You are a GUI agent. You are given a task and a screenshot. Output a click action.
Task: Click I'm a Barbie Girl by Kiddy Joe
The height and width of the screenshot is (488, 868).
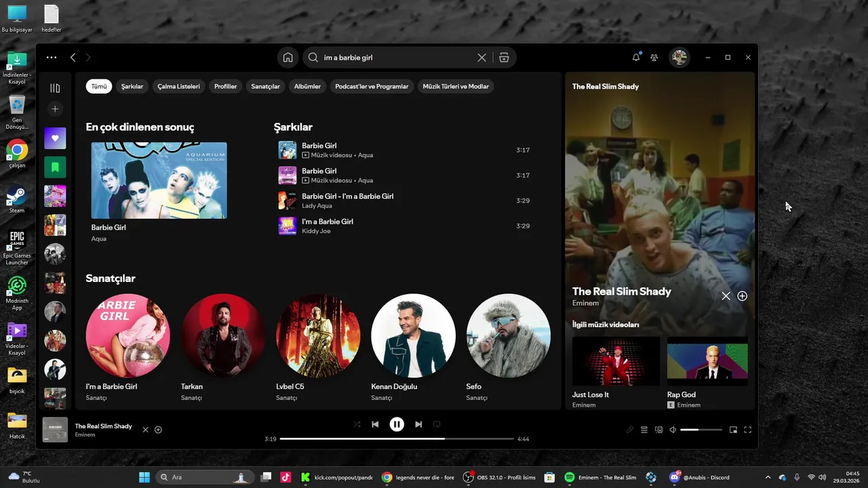point(328,222)
